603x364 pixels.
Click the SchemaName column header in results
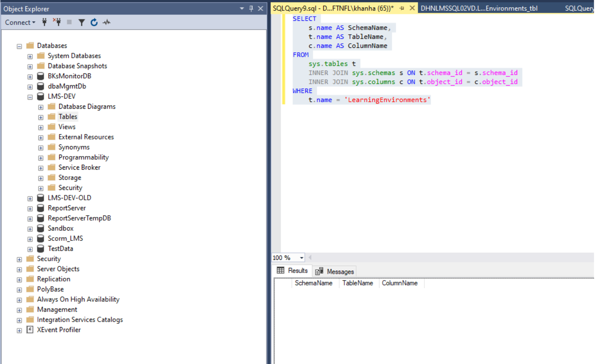[314, 283]
